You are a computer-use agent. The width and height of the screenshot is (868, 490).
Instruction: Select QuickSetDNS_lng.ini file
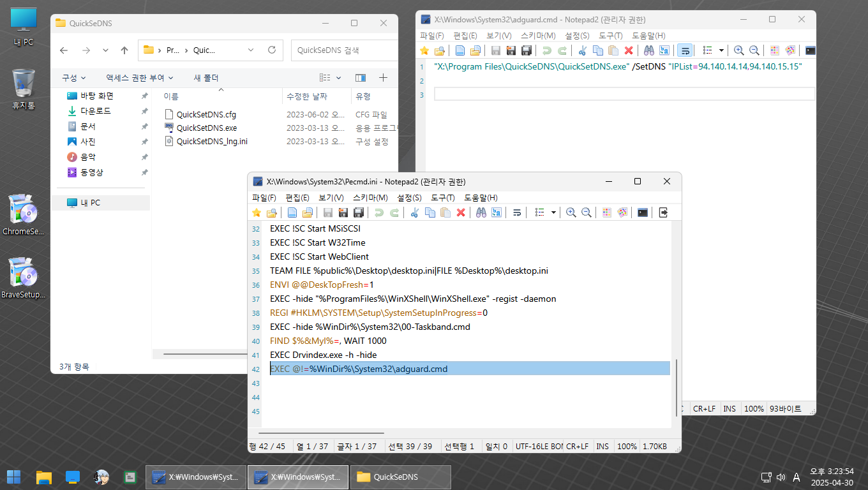pyautogui.click(x=212, y=141)
